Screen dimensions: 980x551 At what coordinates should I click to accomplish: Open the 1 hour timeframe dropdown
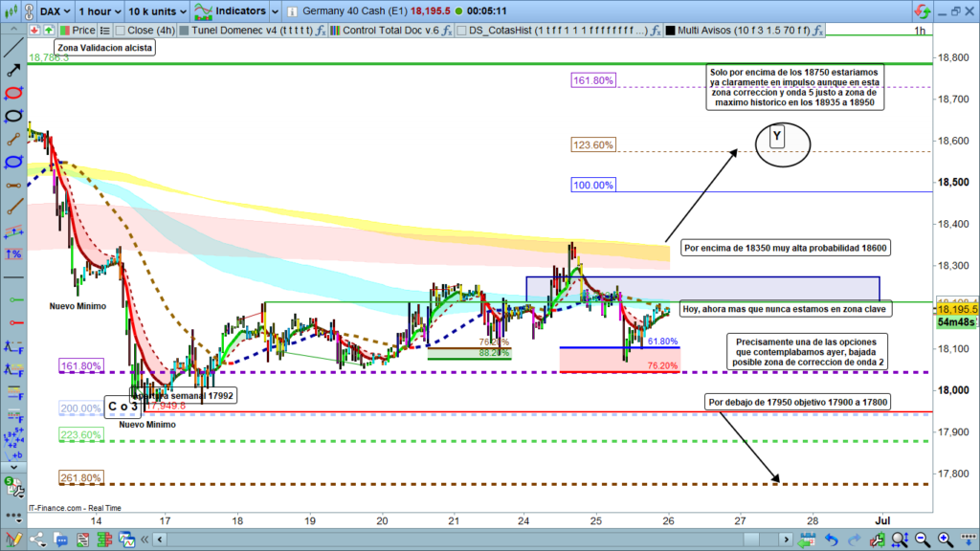[x=100, y=11]
